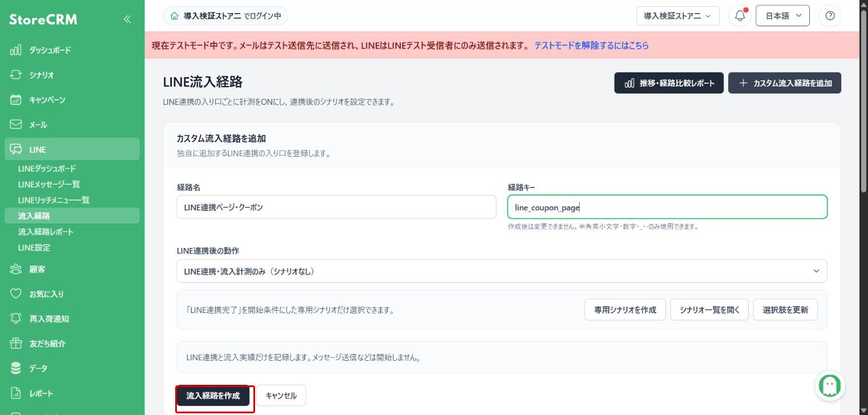
Task: Open 推移・経路比較レポート button
Action: click(x=669, y=83)
